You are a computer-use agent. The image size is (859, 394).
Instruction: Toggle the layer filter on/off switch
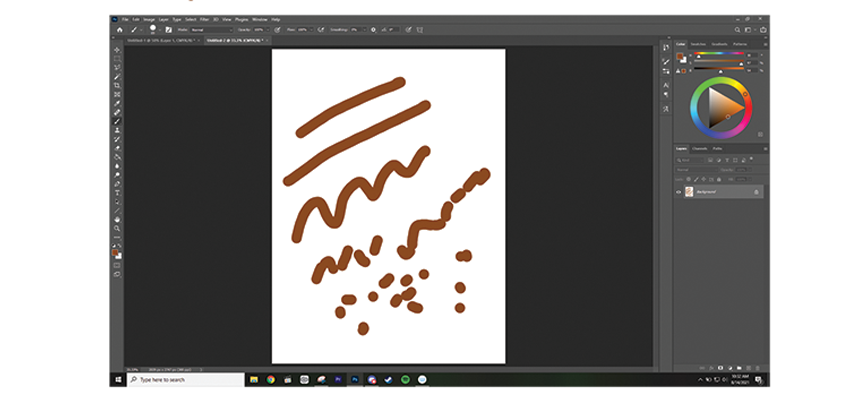[x=751, y=159]
